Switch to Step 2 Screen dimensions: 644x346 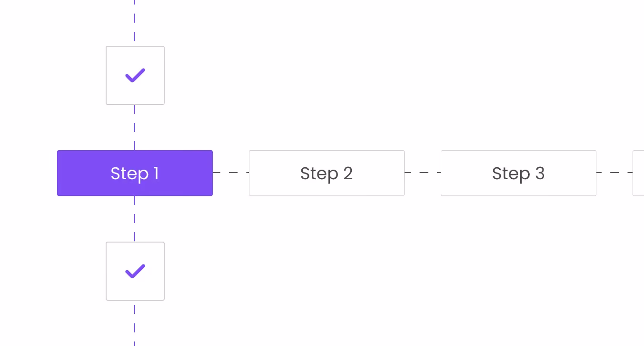pyautogui.click(x=327, y=173)
